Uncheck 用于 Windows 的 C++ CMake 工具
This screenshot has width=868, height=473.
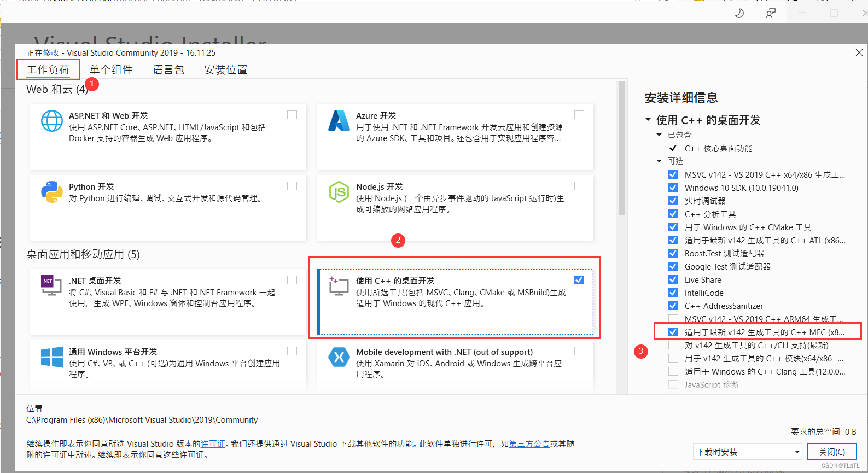click(x=673, y=227)
